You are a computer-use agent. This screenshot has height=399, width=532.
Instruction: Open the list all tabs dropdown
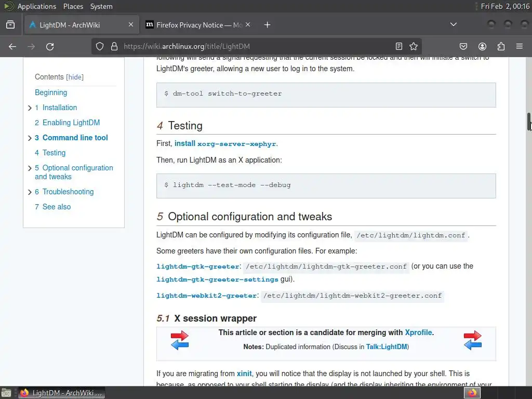click(453, 24)
